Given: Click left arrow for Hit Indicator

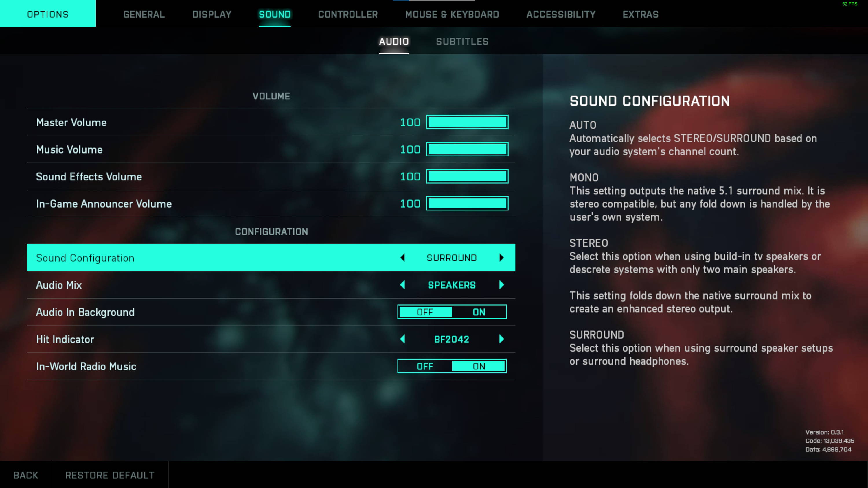Looking at the screenshot, I should (x=402, y=339).
